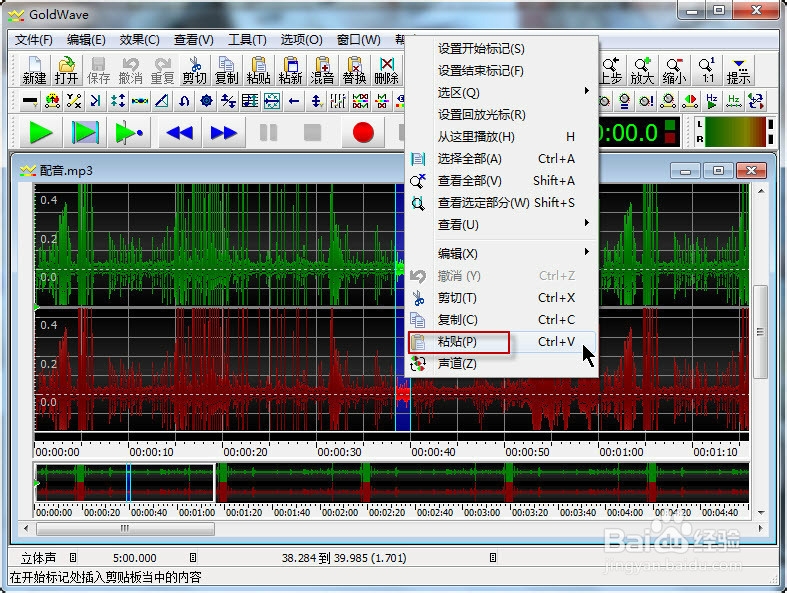Click the selection range 38.284 到 39.985 status

pos(344,558)
